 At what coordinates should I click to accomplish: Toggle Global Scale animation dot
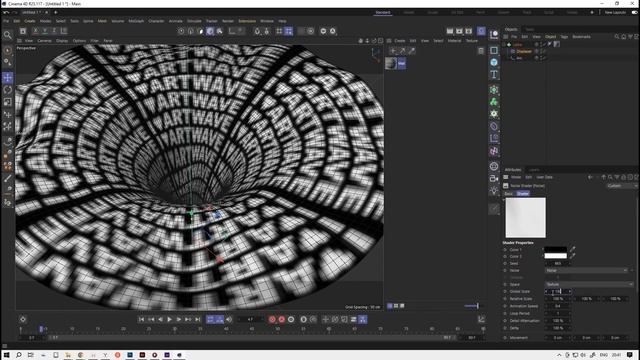505,291
